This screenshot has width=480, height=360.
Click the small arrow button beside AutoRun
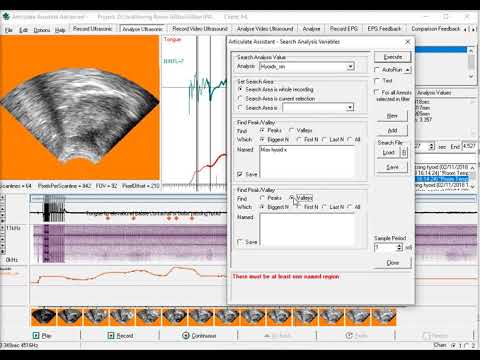[408, 70]
